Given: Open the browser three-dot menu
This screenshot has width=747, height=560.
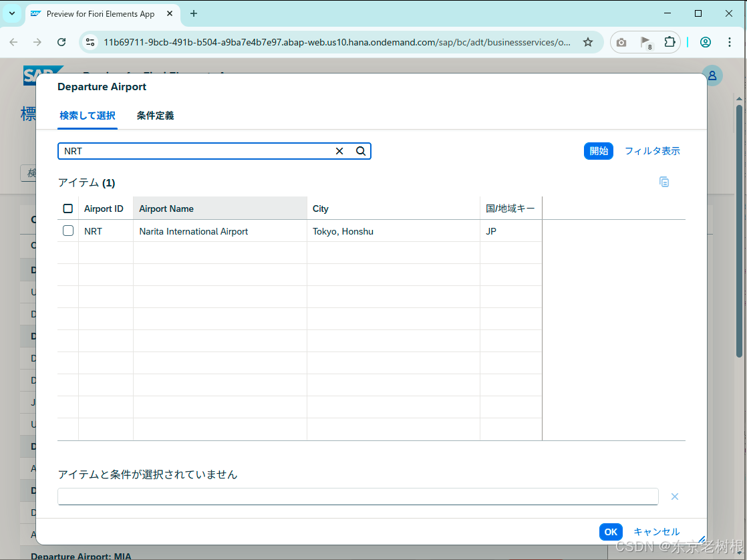Looking at the screenshot, I should pyautogui.click(x=730, y=41).
